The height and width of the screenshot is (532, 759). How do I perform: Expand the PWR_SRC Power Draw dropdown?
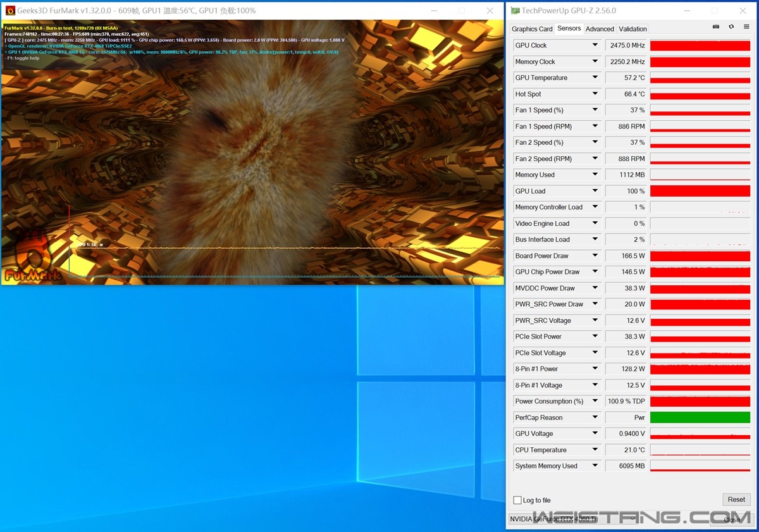pos(595,304)
